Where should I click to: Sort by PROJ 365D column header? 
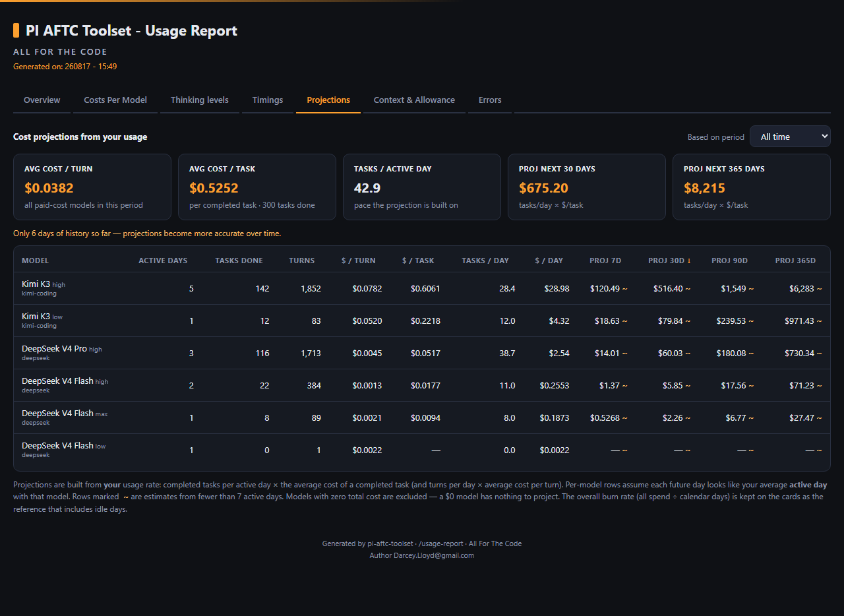tap(796, 261)
